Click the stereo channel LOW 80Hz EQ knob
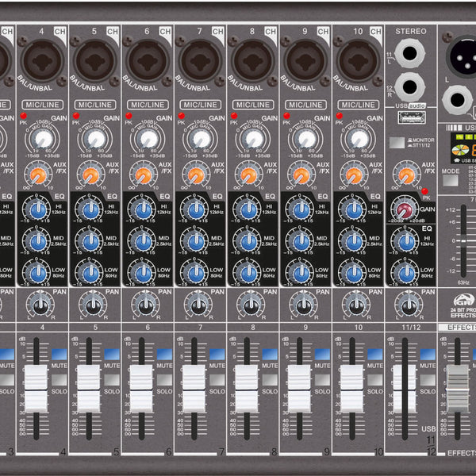This screenshot has width=476, height=476. pyautogui.click(x=407, y=274)
